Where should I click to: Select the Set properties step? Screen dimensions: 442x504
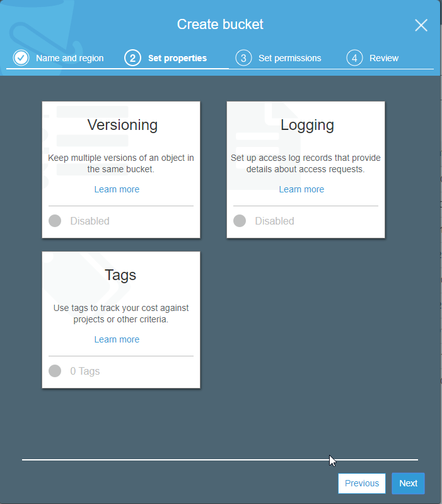(177, 58)
